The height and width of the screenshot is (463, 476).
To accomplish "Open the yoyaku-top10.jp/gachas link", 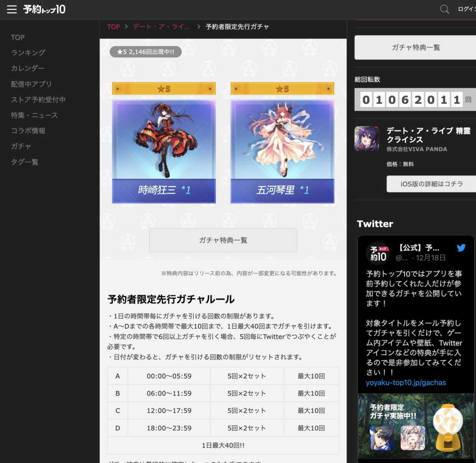I will coord(406,383).
